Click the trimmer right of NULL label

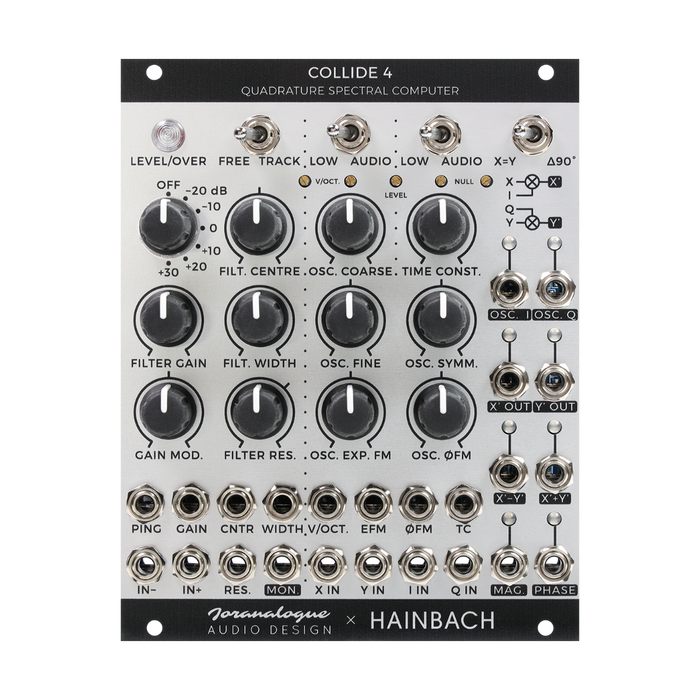(486, 181)
